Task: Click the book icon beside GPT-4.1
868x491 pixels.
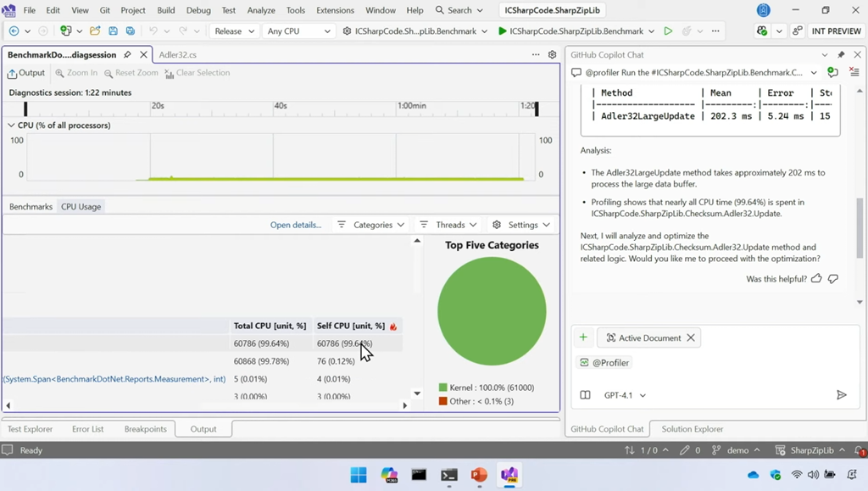Action: 585,395
